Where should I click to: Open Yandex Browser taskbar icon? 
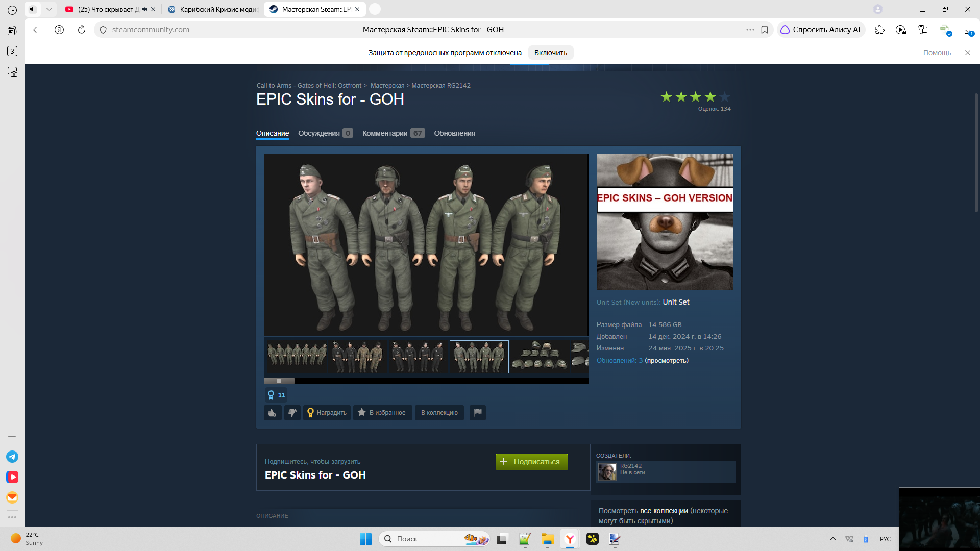570,539
